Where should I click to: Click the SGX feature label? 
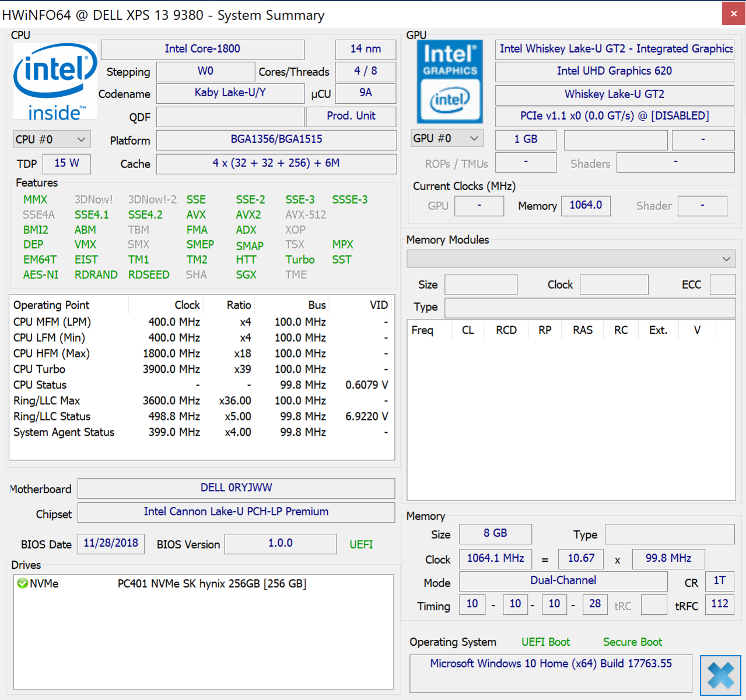click(x=246, y=275)
